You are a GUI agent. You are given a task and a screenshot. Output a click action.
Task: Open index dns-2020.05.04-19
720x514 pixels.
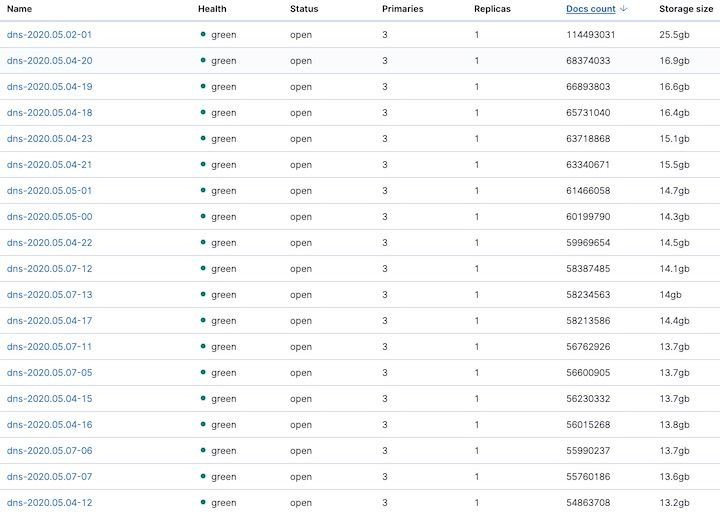click(49, 87)
